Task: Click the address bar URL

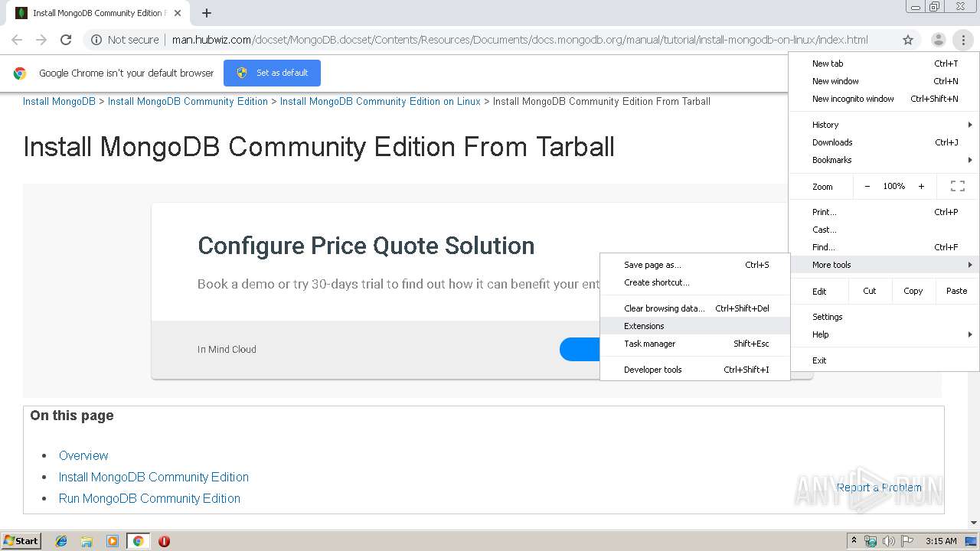Action: point(520,40)
